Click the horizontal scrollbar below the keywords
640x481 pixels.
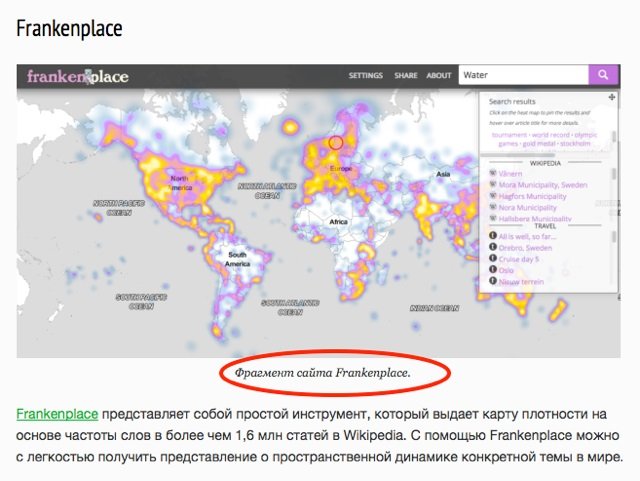520,155
